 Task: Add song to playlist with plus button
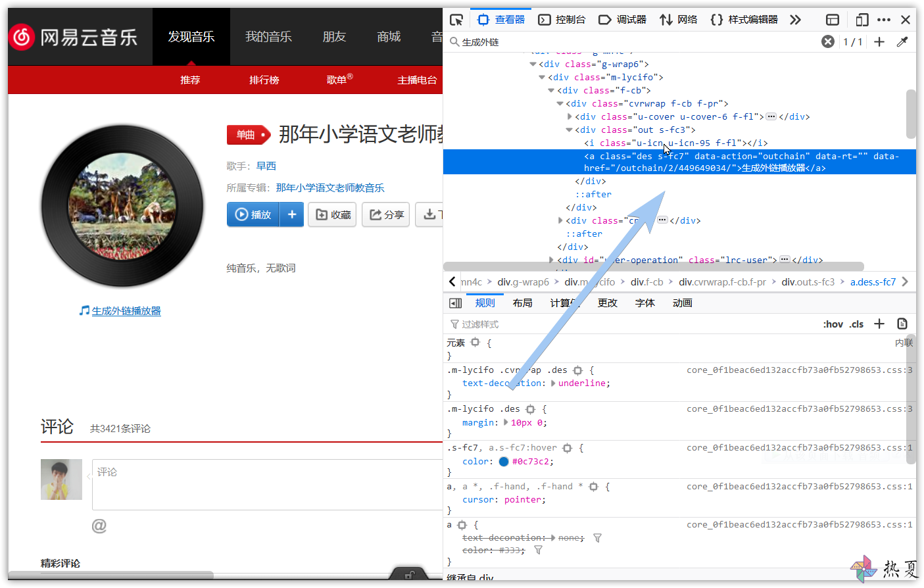coord(292,214)
